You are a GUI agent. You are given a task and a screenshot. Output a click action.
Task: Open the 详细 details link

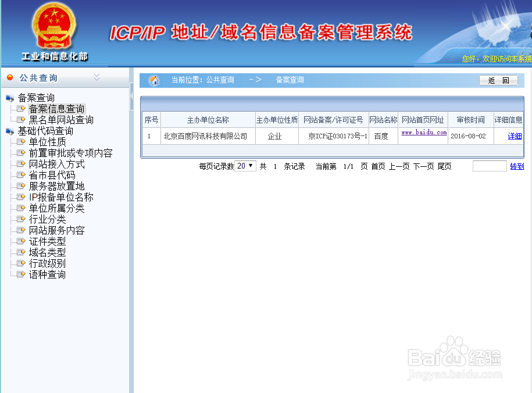point(515,136)
